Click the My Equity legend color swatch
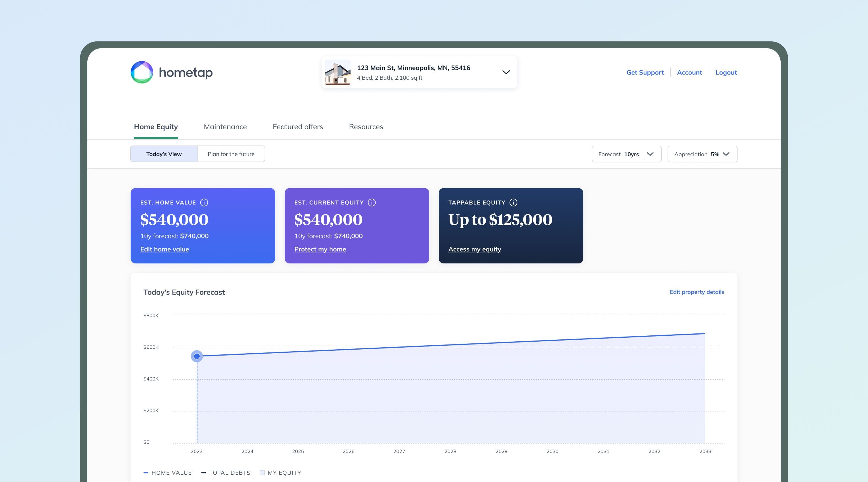 262,473
